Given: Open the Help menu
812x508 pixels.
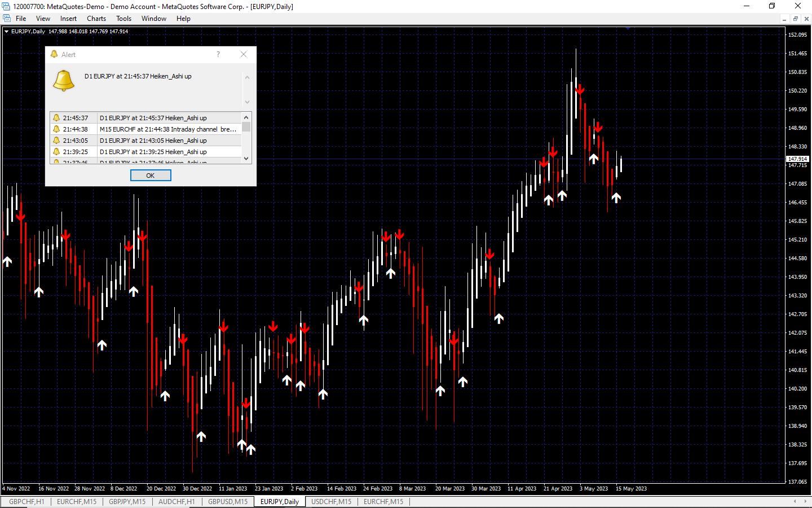Looking at the screenshot, I should [183, 19].
